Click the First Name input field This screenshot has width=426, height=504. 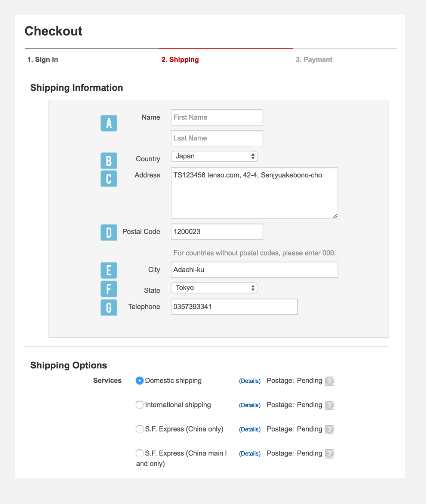217,117
